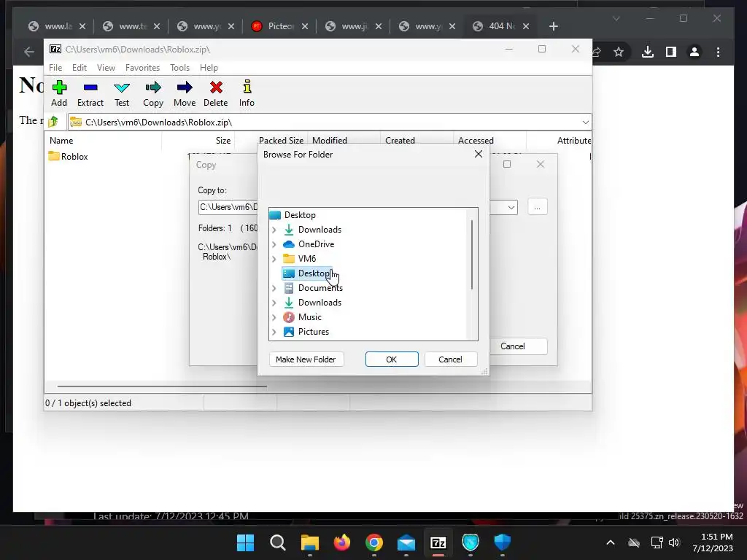Click the 7-Zip taskbar icon
Viewport: 747px width, 560px height.
[x=438, y=542]
